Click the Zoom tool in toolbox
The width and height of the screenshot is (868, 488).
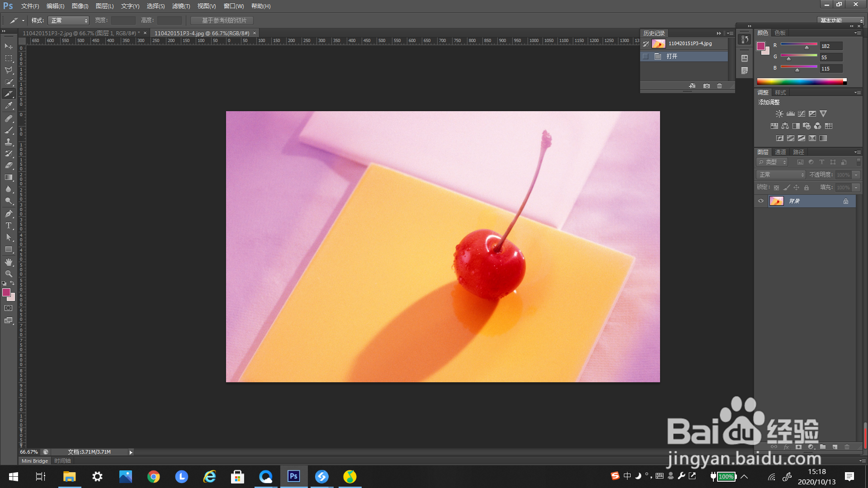coord(9,274)
